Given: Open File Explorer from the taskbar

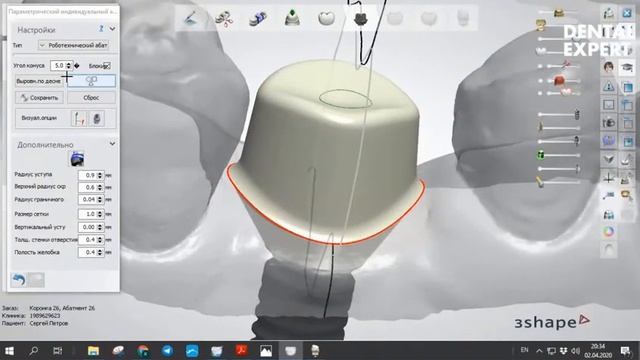Looking at the screenshot, I should [x=93, y=351].
